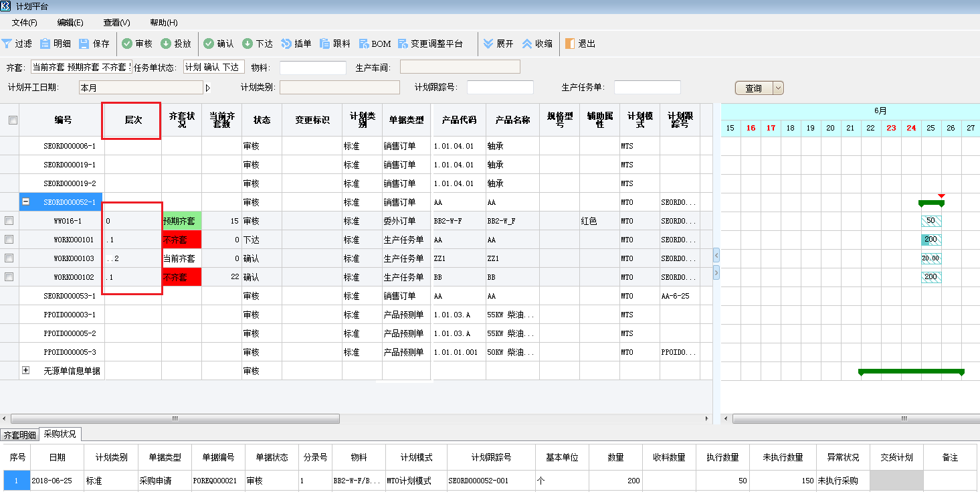Expand the 无源单信息单据 tree node
Viewport: 980px width, 494px height.
tap(26, 370)
